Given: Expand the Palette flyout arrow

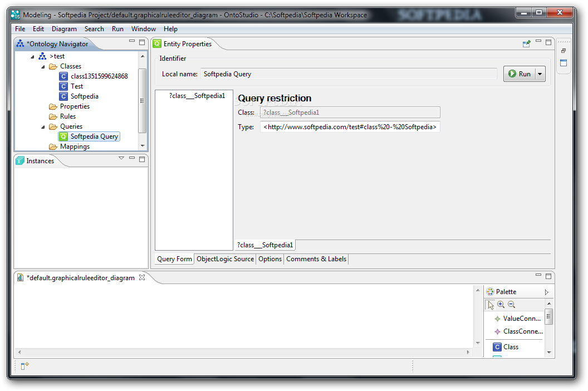Looking at the screenshot, I should point(546,292).
